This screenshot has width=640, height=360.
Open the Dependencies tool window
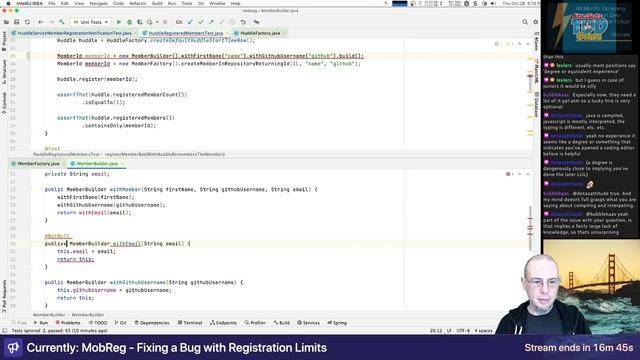point(152,323)
